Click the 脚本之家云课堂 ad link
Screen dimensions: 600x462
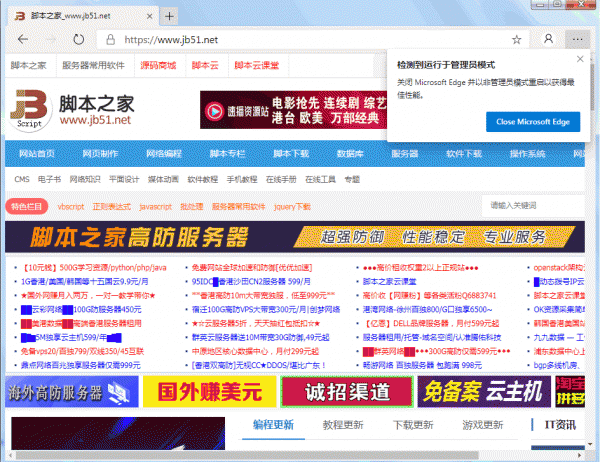[x=390, y=282]
